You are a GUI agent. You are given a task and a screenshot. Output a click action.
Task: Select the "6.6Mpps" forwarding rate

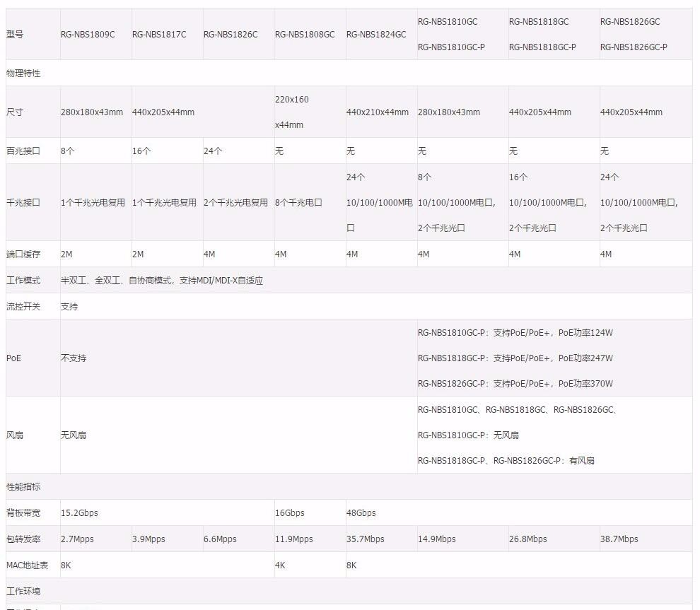pyautogui.click(x=220, y=539)
